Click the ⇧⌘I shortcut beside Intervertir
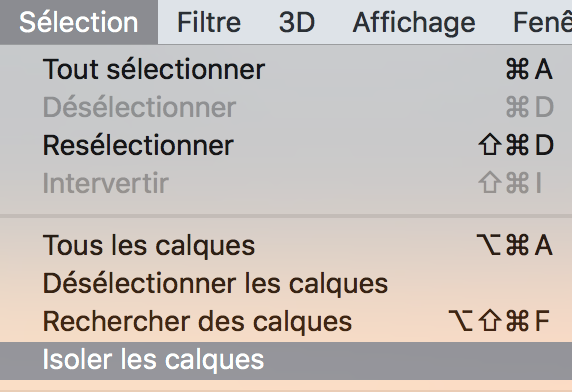This screenshot has height=392, width=572. 510,183
